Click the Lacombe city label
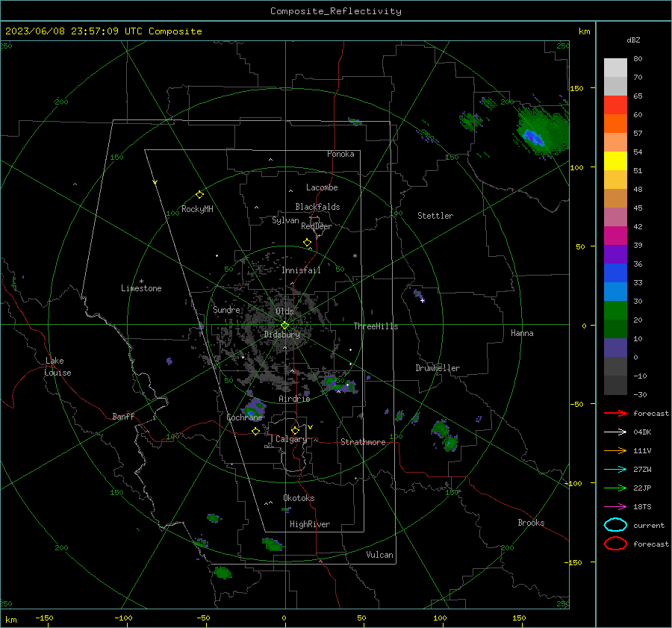The height and width of the screenshot is (628, 672). pyautogui.click(x=322, y=187)
